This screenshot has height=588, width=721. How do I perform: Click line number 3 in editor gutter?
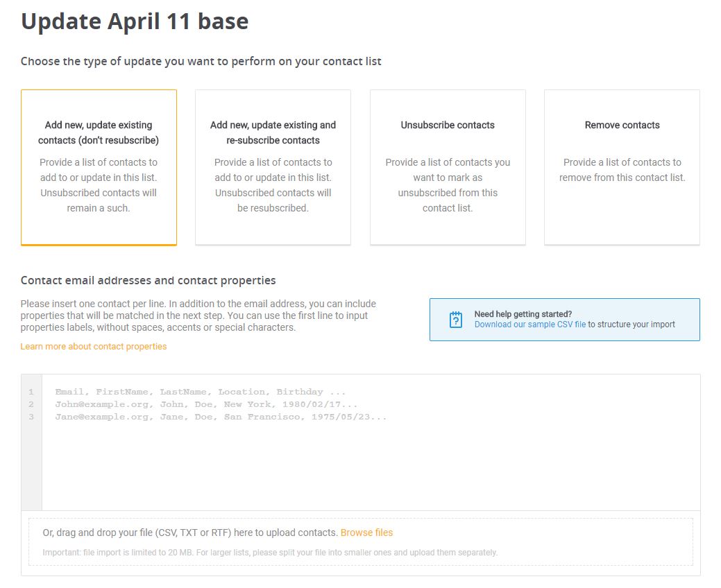(x=31, y=417)
